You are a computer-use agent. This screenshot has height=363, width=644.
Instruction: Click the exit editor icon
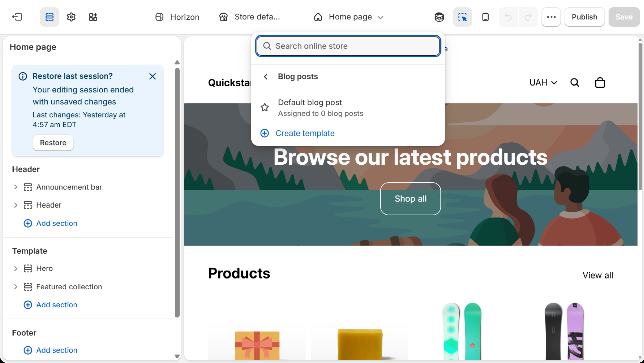[17, 17]
